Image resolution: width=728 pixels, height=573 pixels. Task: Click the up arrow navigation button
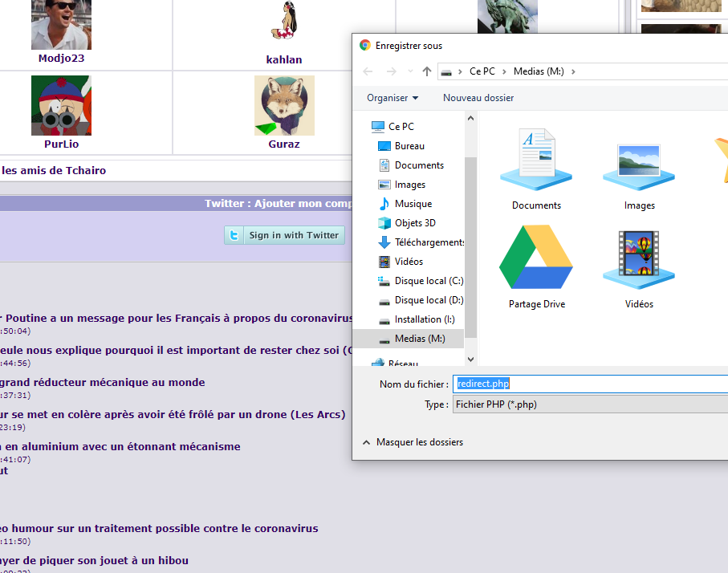[x=427, y=71]
